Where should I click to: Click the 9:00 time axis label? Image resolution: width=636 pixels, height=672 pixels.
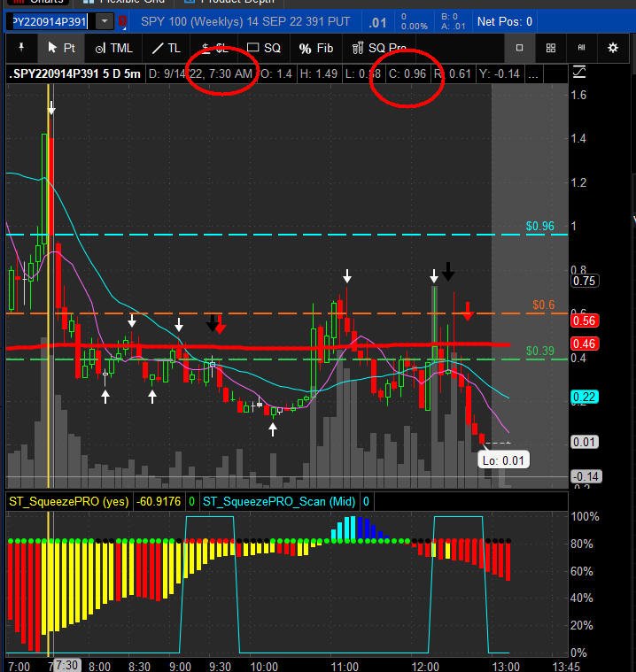(180, 667)
